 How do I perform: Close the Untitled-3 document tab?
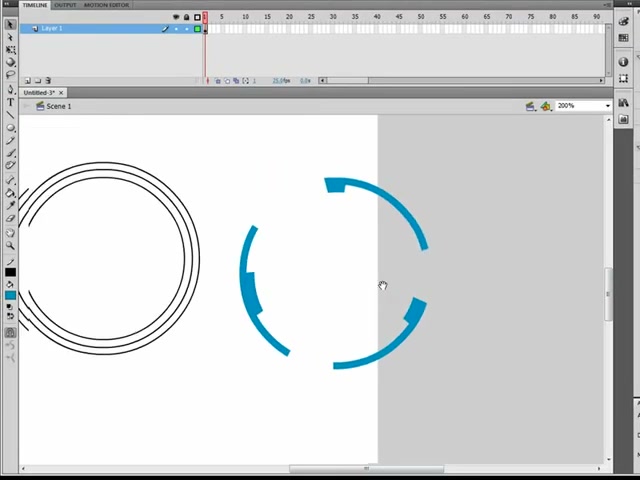pos(61,93)
